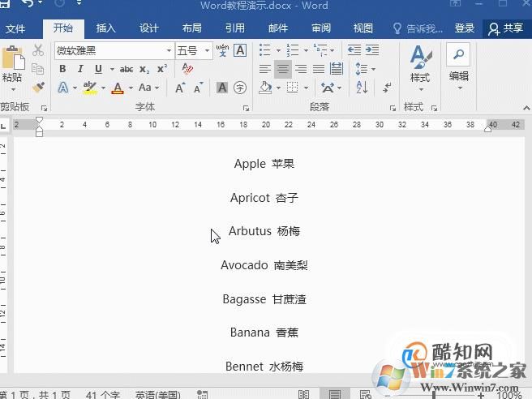The height and width of the screenshot is (399, 532).
Task: Select the Format Painter brush
Action: [38, 88]
